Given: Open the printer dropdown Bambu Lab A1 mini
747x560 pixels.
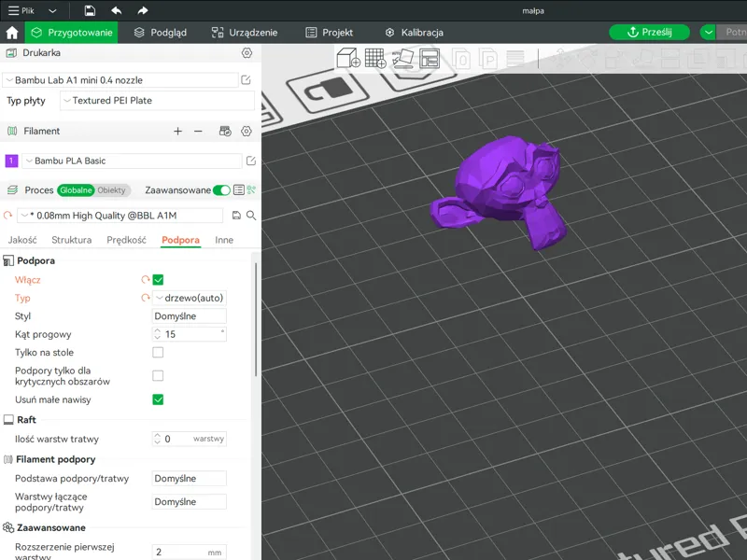Looking at the screenshot, I should point(120,80).
